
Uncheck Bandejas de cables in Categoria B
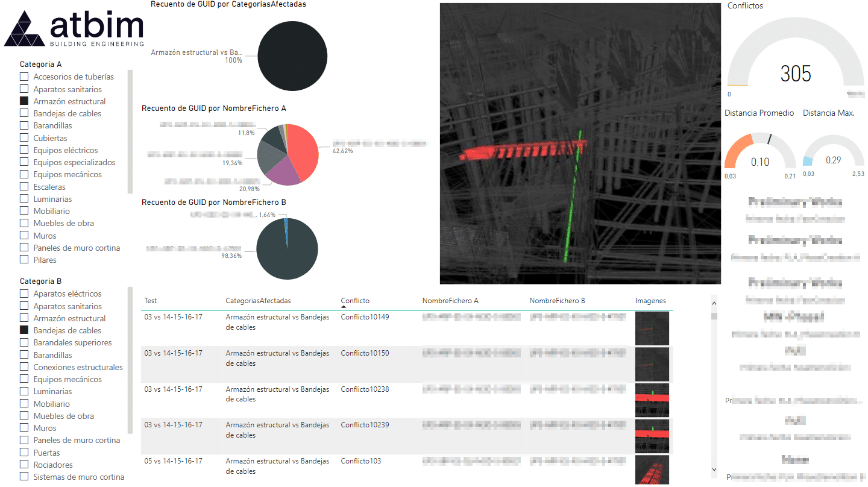click(x=24, y=330)
